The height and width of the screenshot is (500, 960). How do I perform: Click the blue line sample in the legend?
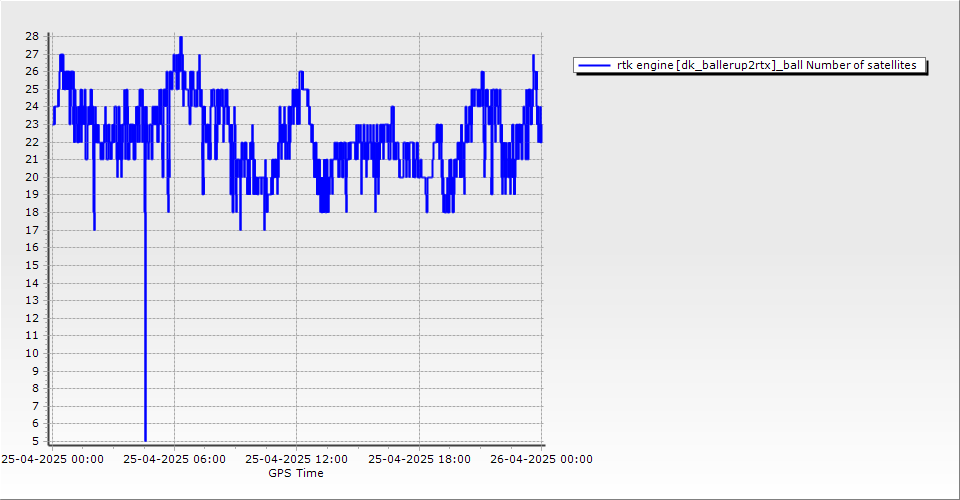(x=594, y=65)
